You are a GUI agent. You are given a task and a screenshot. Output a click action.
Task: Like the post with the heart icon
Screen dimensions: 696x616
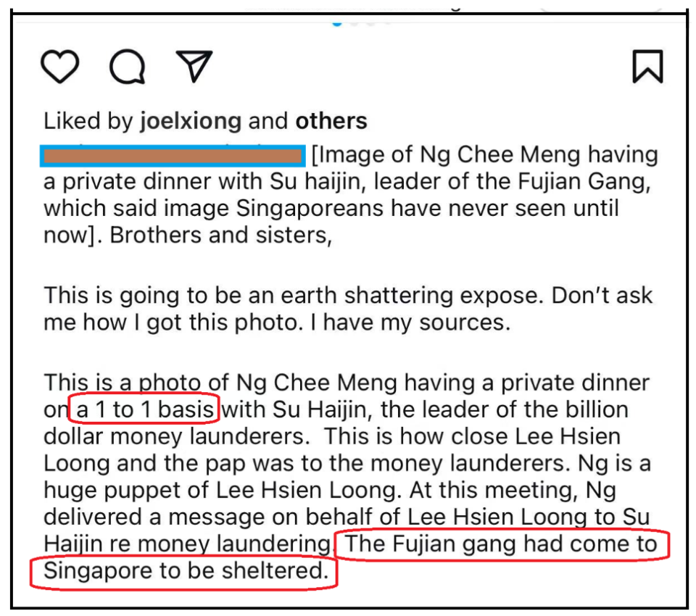pyautogui.click(x=60, y=67)
